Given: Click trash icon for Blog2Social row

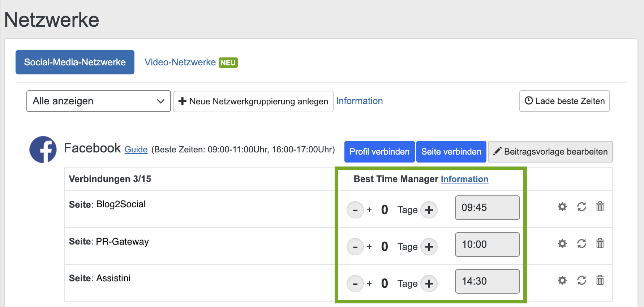Looking at the screenshot, I should point(600,207).
